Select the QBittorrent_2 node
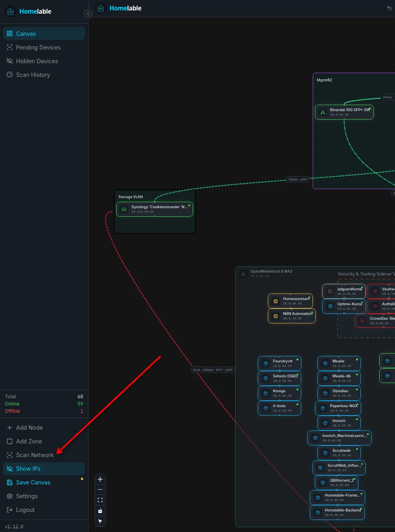Screen dimensions: 395x532 tap(336, 482)
